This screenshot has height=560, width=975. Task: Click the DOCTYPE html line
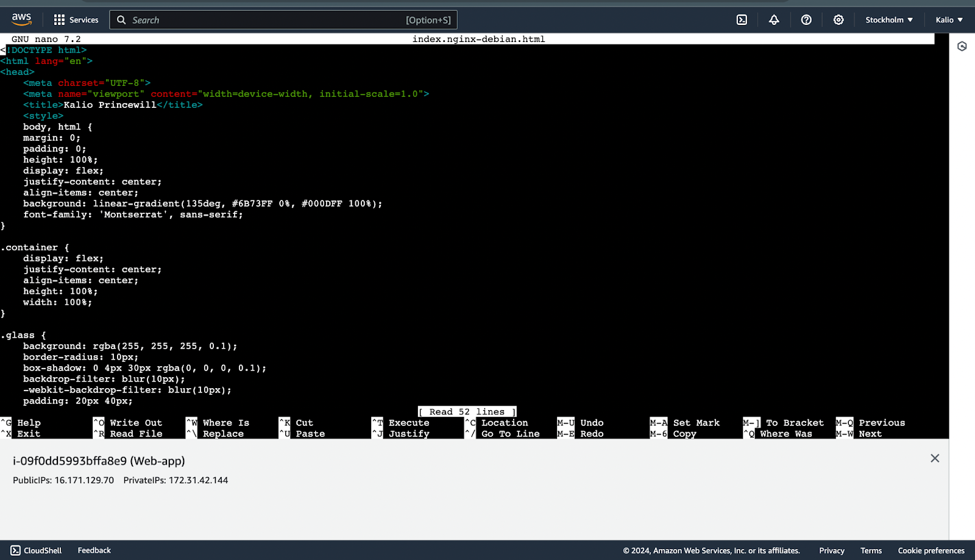click(44, 50)
